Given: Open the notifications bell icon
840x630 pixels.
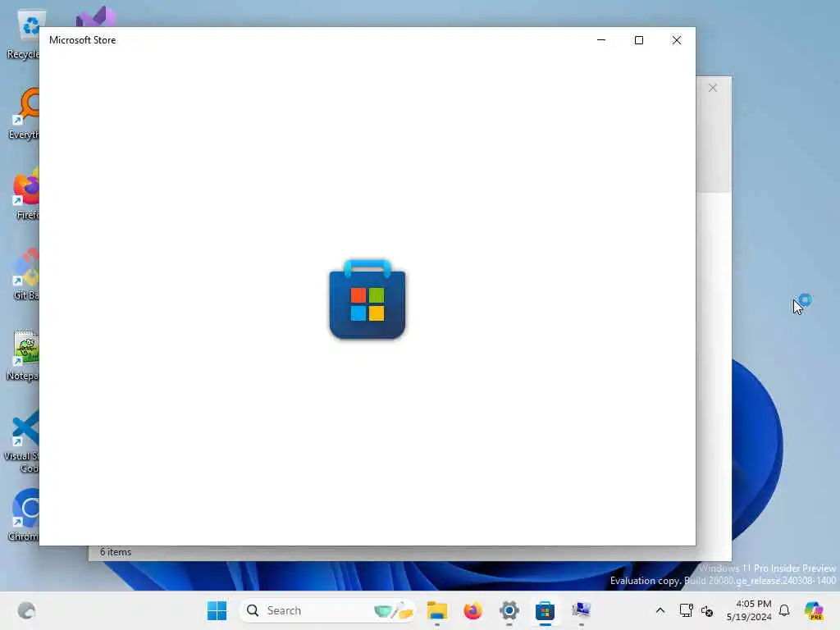Looking at the screenshot, I should 784,610.
